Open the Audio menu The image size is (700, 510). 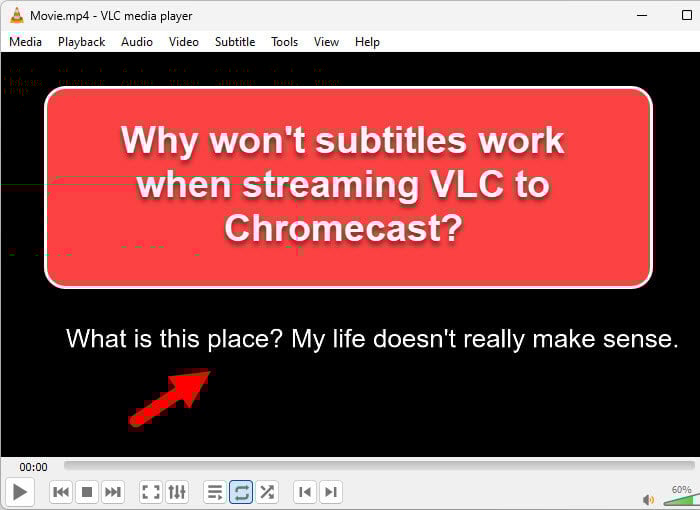[x=137, y=42]
